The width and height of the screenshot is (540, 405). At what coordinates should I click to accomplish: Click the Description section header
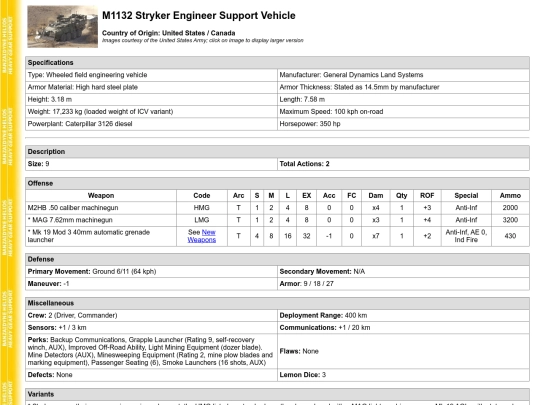(x=277, y=152)
